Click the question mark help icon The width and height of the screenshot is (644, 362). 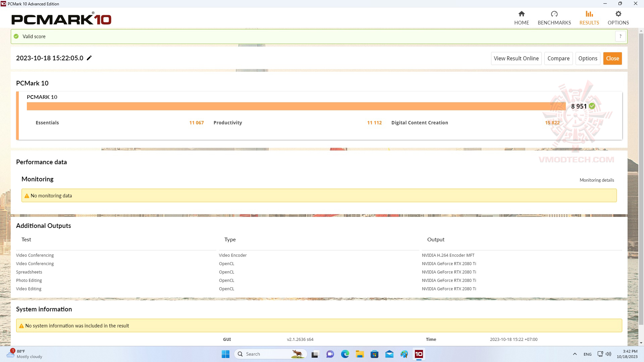620,36
